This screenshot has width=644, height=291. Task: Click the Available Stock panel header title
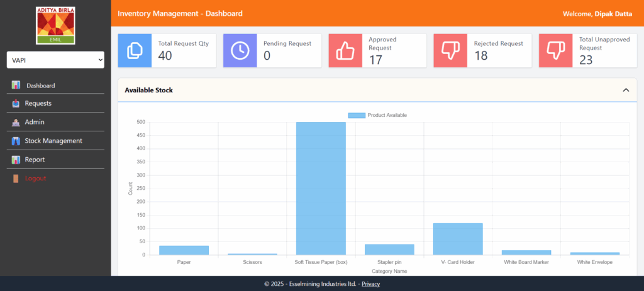pyautogui.click(x=148, y=91)
